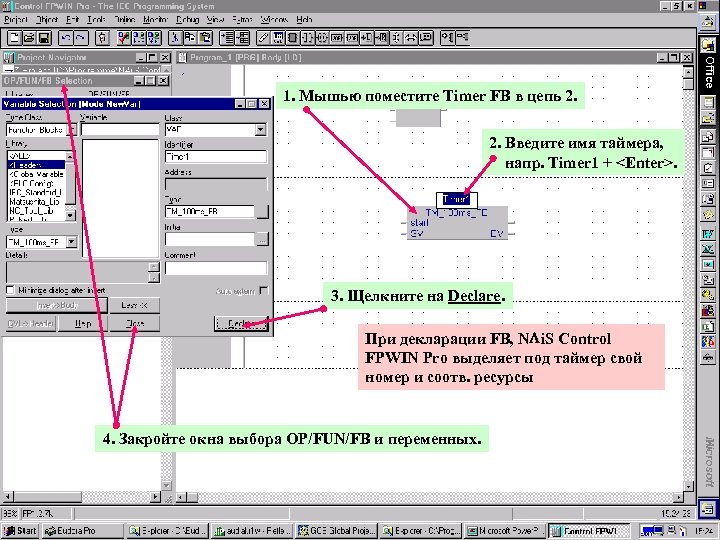The height and width of the screenshot is (540, 720).
Task: Click the Save floppy disk icon
Action: click(x=44, y=38)
